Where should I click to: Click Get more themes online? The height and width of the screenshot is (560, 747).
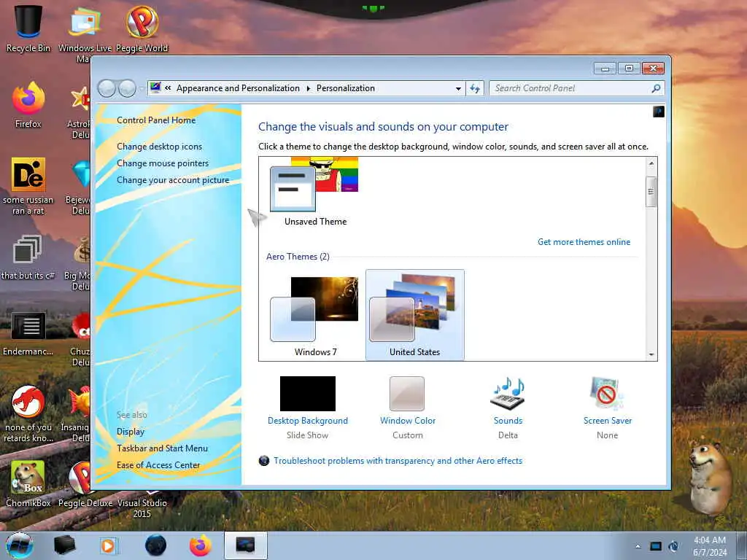[x=584, y=242]
